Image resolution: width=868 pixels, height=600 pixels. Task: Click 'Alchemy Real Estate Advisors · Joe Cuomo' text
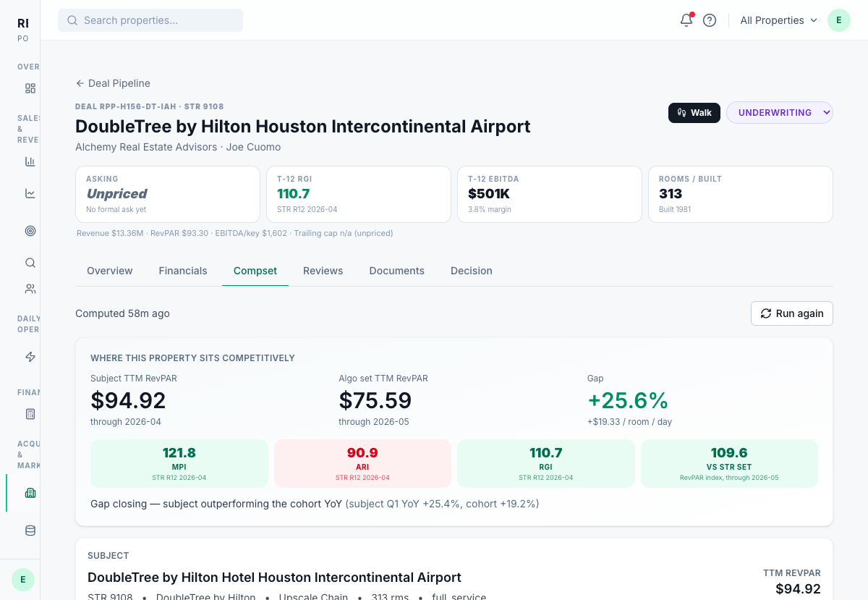tap(178, 147)
